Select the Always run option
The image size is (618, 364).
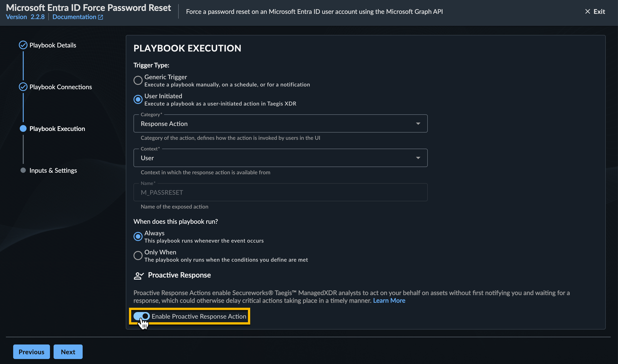click(138, 236)
